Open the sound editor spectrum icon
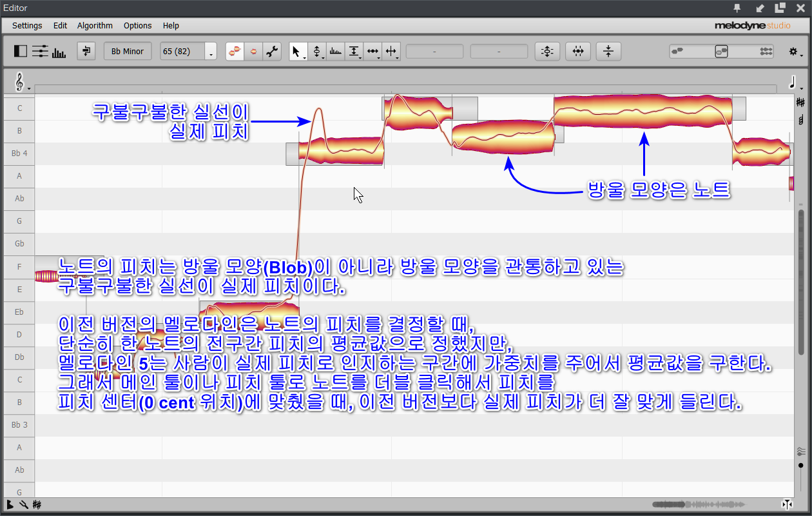 click(59, 52)
